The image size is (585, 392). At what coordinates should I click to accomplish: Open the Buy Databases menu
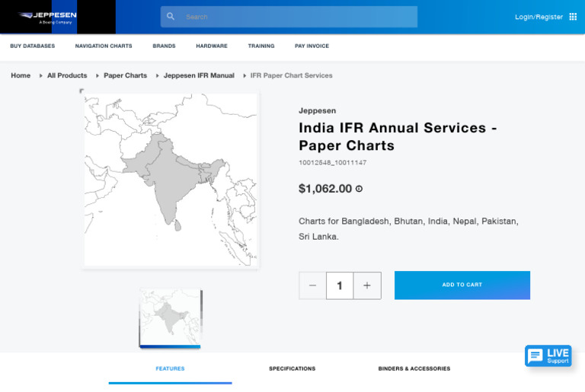click(33, 46)
